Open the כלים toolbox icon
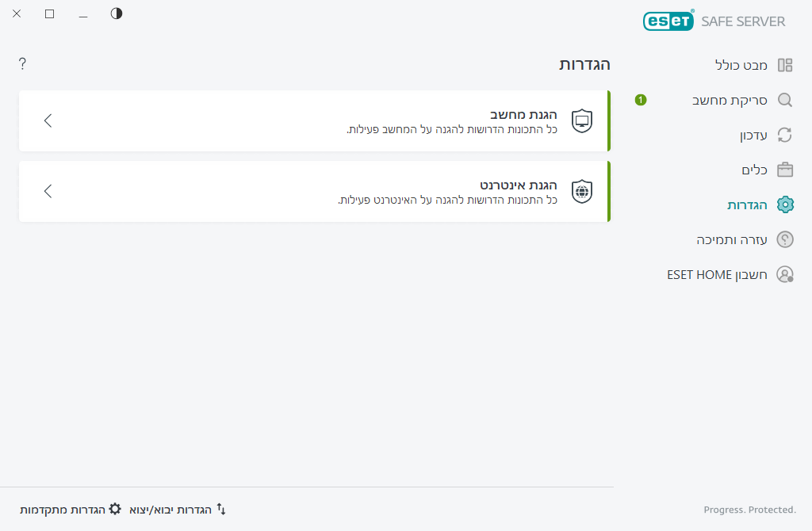The image size is (812, 531). (x=785, y=170)
